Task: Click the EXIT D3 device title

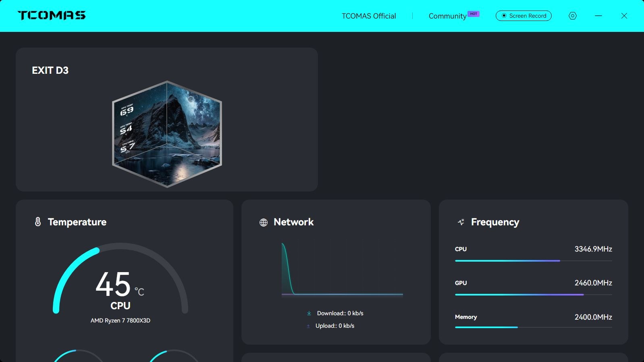Action: click(x=50, y=70)
